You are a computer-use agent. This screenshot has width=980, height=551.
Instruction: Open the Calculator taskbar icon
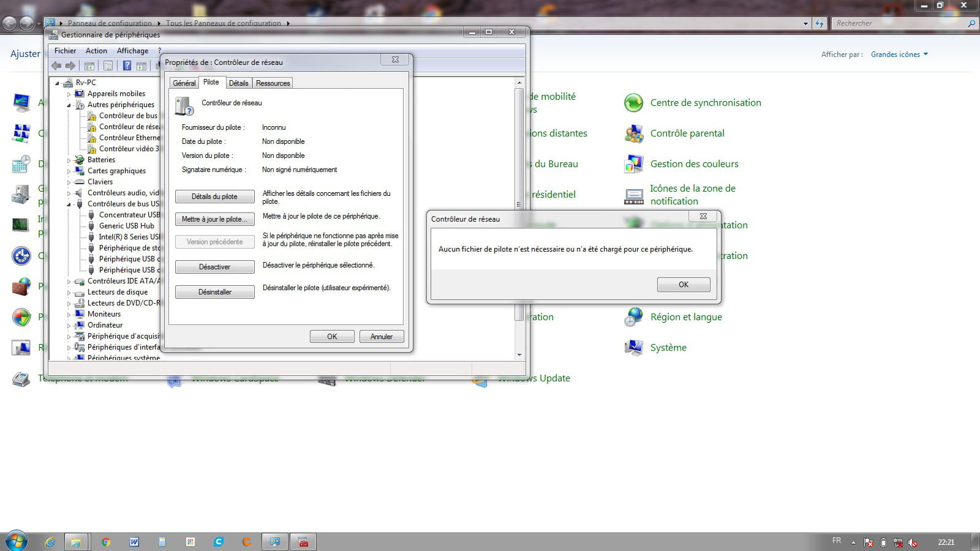tap(162, 542)
